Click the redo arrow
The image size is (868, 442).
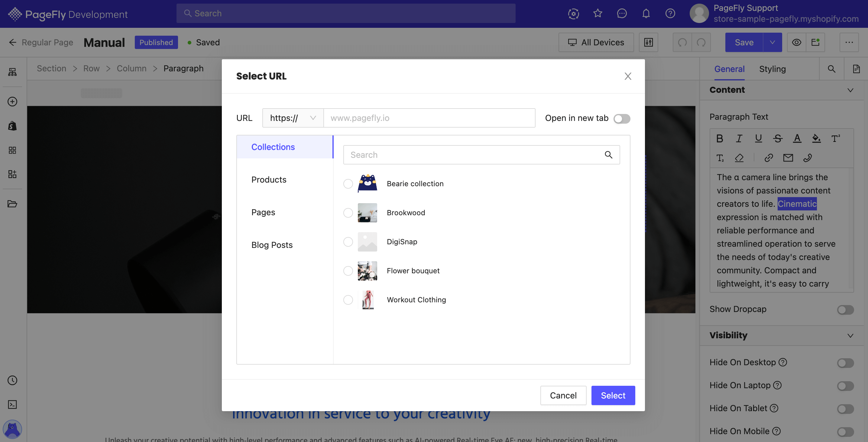(x=701, y=42)
